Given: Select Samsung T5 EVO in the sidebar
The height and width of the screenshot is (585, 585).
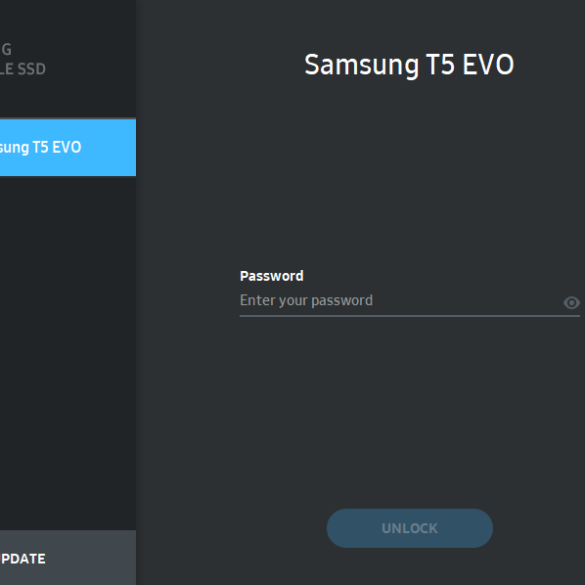Looking at the screenshot, I should click(x=68, y=147).
